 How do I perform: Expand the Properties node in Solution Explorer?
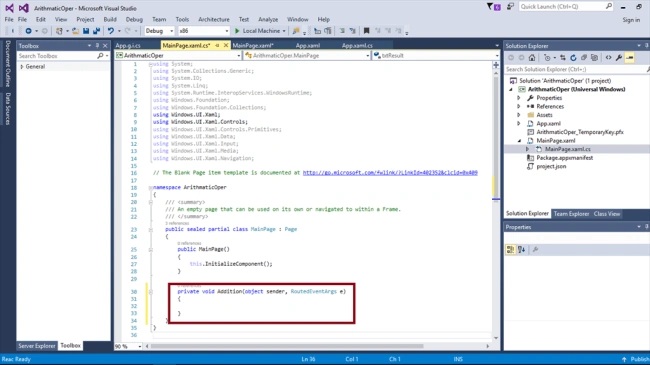pyautogui.click(x=519, y=98)
